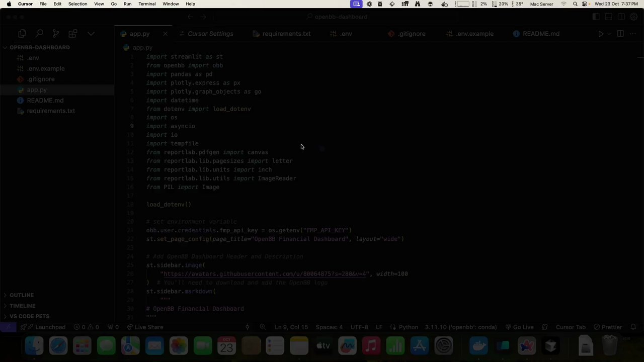The height and width of the screenshot is (362, 644).
Task: Open the Selection menu
Action: (x=77, y=4)
